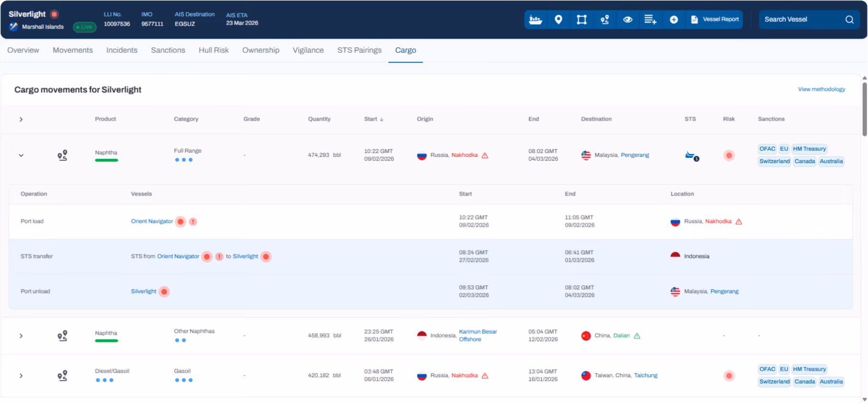Screen dimensions: 868x403
Task: Open the Dalian destination link
Action: click(621, 336)
